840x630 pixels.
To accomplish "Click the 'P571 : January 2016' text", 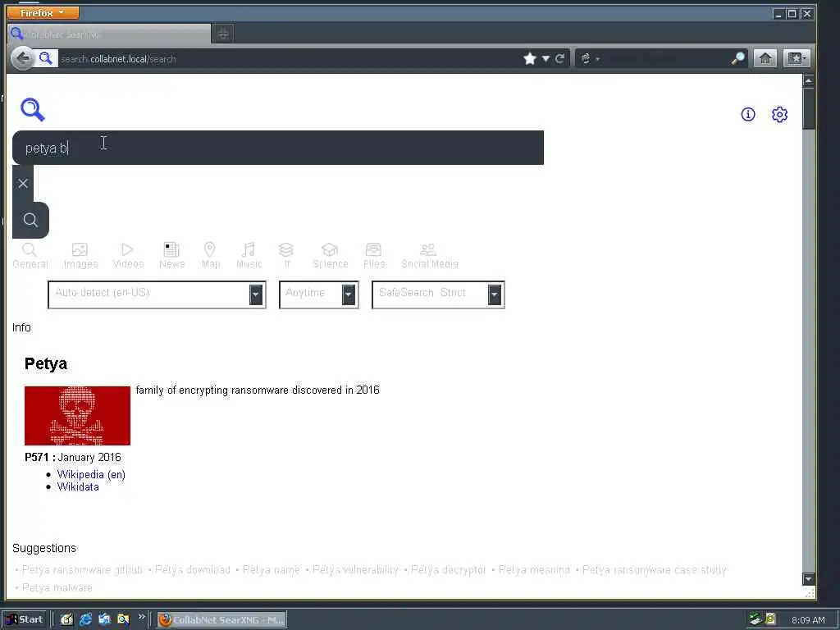I will point(73,458).
